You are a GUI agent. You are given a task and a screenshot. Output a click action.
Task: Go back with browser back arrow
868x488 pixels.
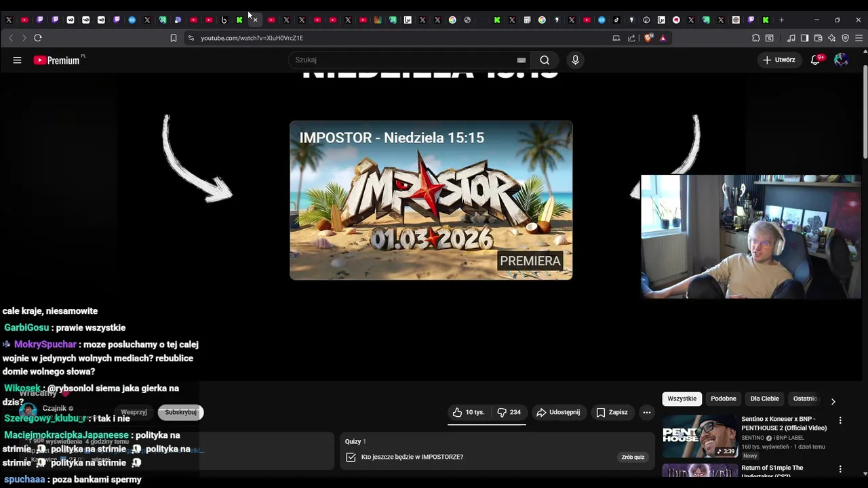pos(11,38)
